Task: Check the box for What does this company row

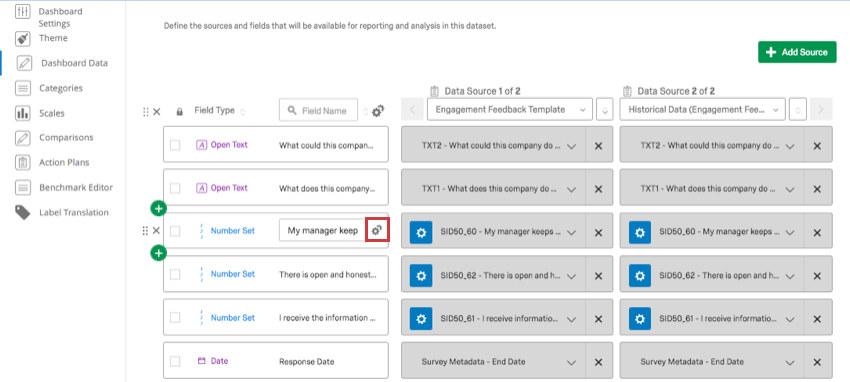Action: coord(175,188)
